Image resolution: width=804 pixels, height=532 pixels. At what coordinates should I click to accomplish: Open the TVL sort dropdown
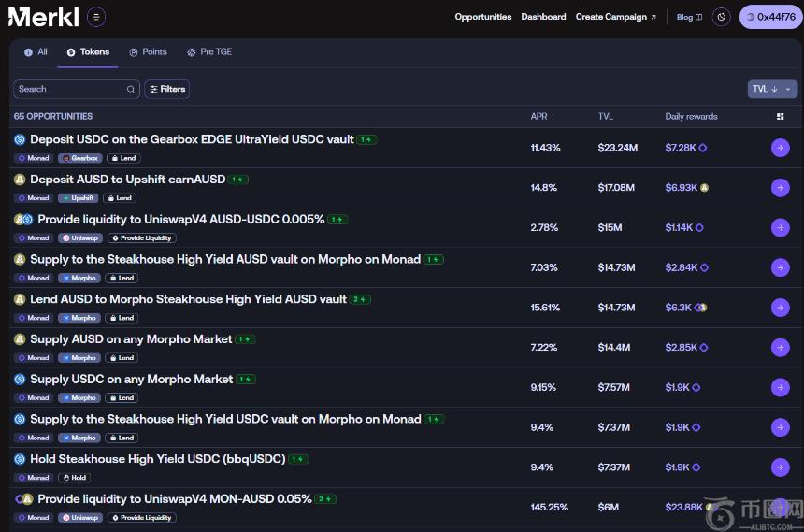click(771, 89)
